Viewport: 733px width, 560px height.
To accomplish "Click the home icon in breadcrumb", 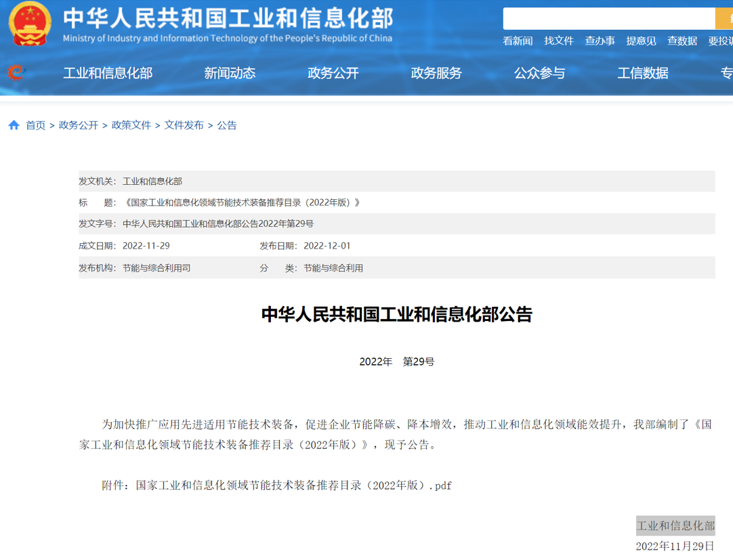I will point(14,125).
